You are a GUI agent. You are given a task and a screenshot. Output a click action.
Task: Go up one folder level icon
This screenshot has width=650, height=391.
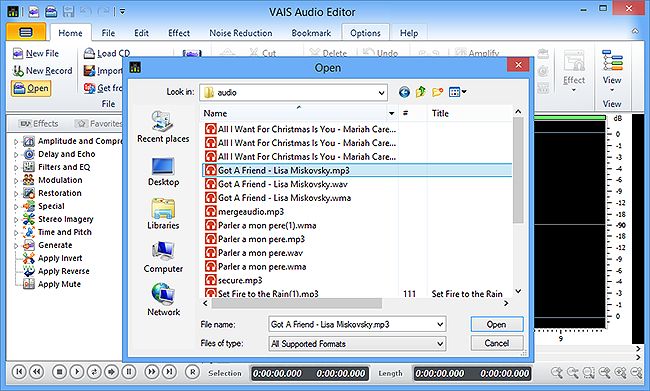pyautogui.click(x=421, y=92)
